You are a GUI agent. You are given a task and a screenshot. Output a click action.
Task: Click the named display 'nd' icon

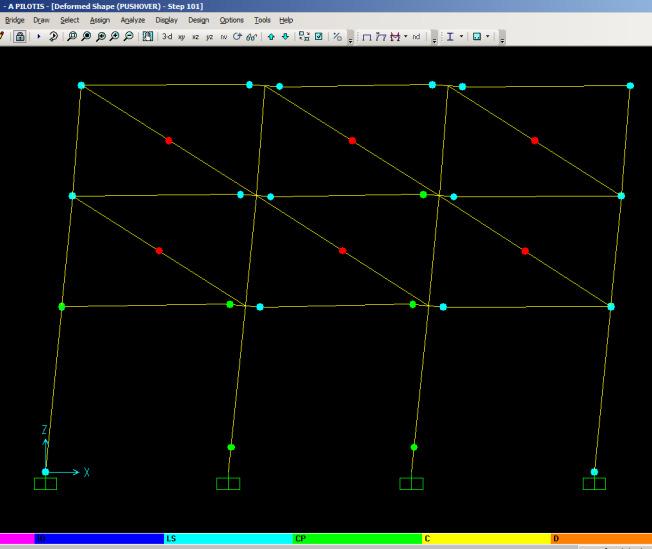(416, 37)
